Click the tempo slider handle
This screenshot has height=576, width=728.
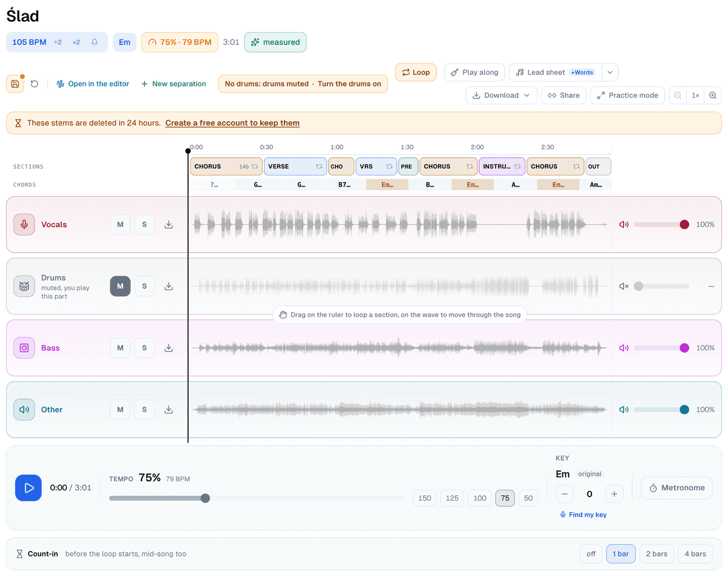(x=205, y=498)
